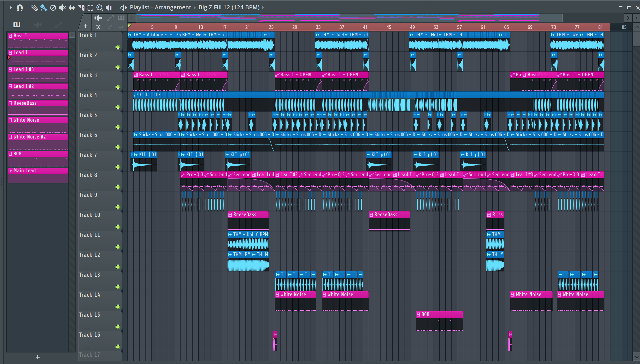Image resolution: width=640 pixels, height=364 pixels.
Task: Select the Slip edit tool
Action: (x=72, y=8)
